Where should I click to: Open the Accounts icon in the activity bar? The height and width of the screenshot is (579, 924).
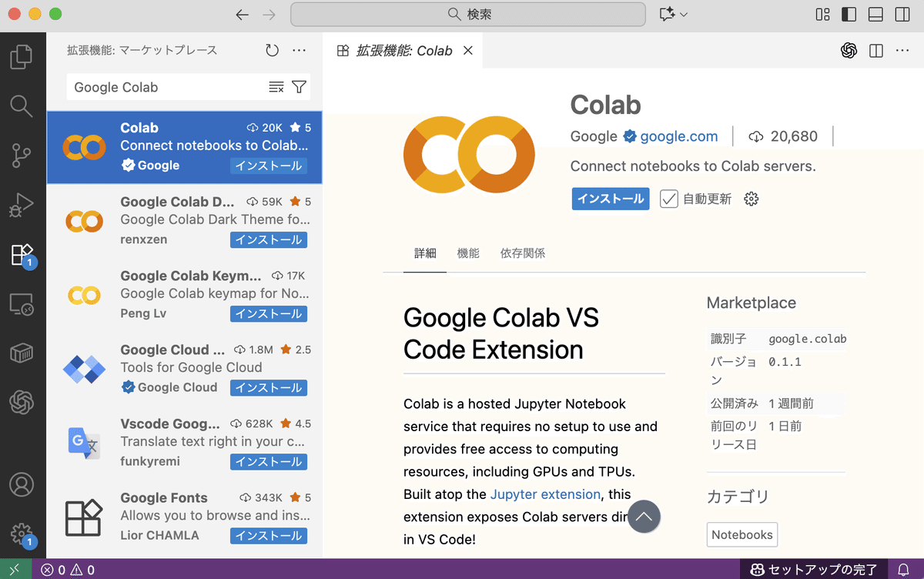click(x=23, y=484)
